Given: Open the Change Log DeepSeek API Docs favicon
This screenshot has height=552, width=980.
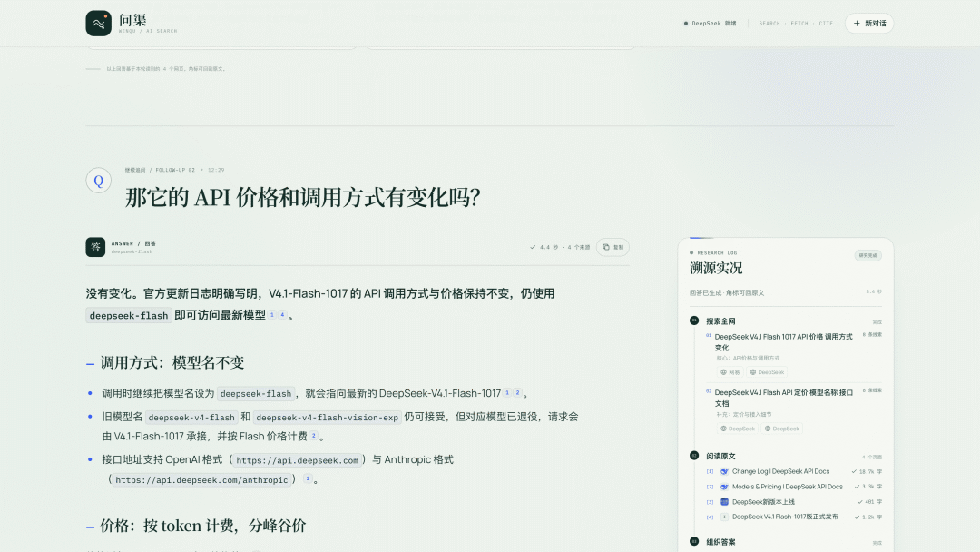Looking at the screenshot, I should [724, 471].
